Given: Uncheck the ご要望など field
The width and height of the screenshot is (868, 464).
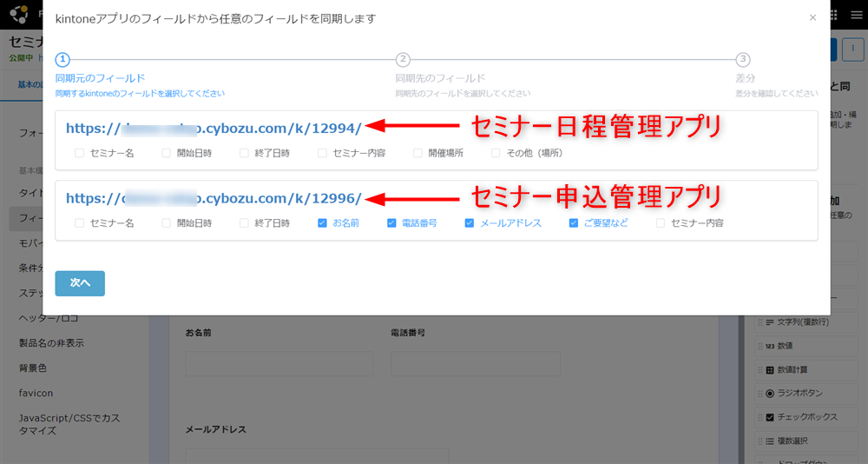Looking at the screenshot, I should (x=574, y=222).
